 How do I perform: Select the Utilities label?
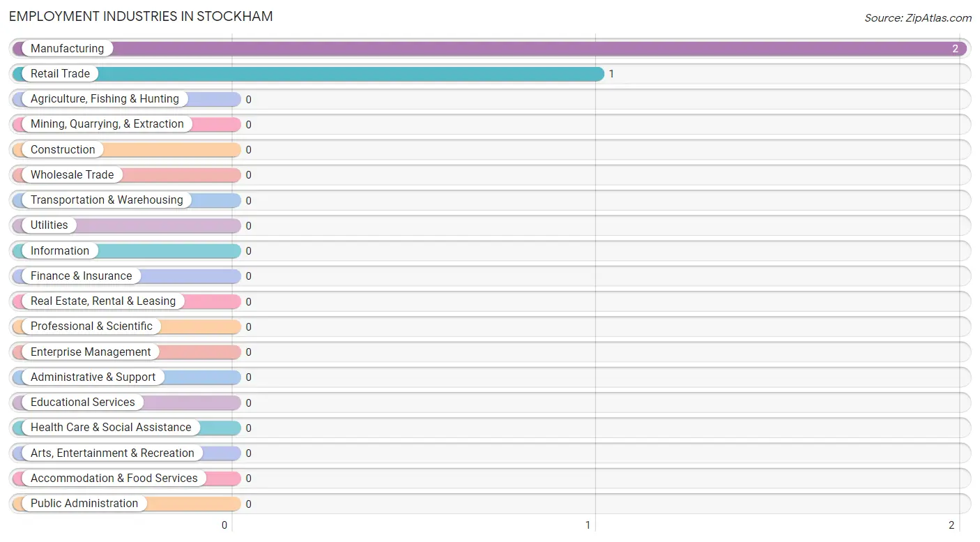click(x=49, y=225)
